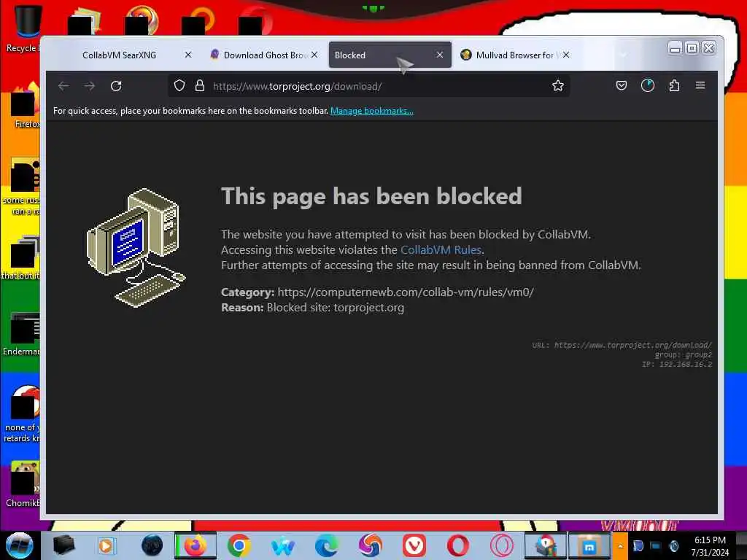Click the circular profile icon in toolbar

(648, 86)
